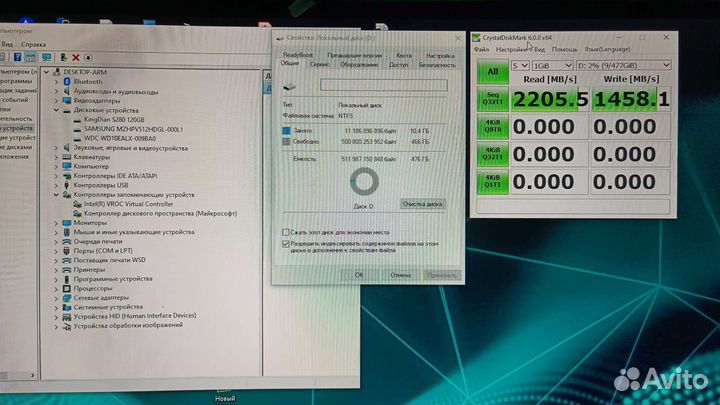The height and width of the screenshot is (405, 720).
Task: Click the red X uninstall device icon
Action: tap(76, 57)
